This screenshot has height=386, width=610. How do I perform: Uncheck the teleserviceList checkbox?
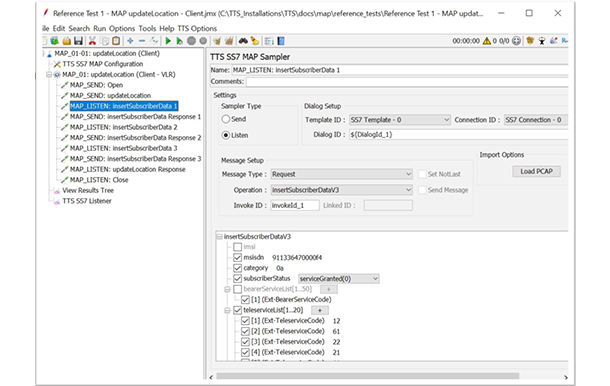tap(237, 310)
